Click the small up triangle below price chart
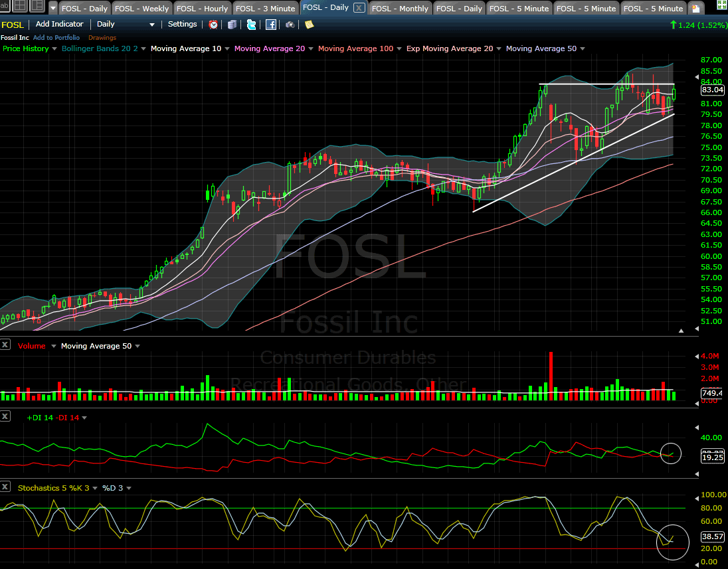This screenshot has width=728, height=569. pyautogui.click(x=681, y=331)
